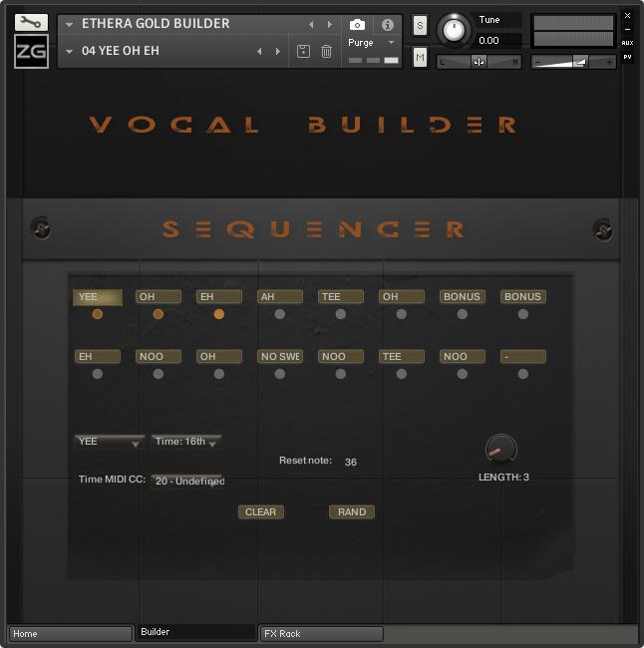The height and width of the screenshot is (648, 644).
Task: Toggle the step dot under YEE
Action: [98, 314]
